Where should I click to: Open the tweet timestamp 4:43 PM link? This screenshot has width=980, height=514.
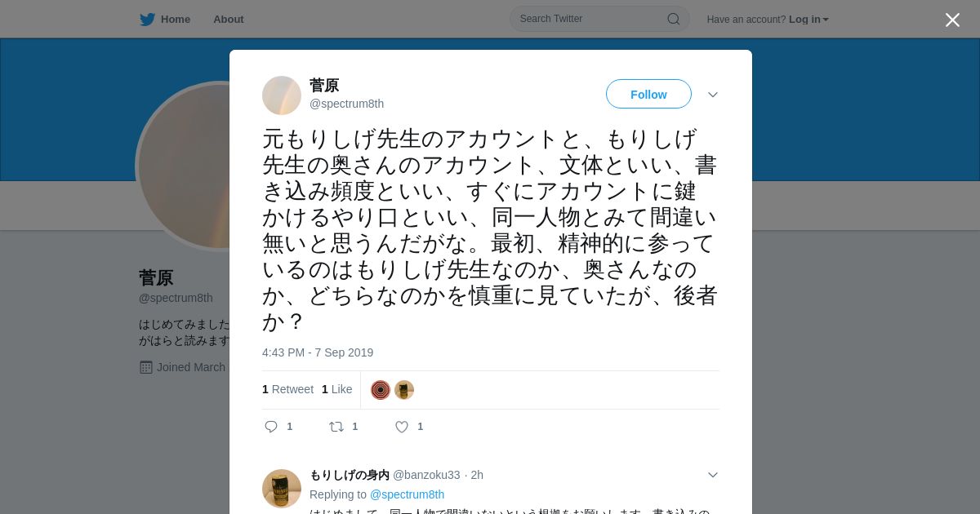tap(318, 352)
